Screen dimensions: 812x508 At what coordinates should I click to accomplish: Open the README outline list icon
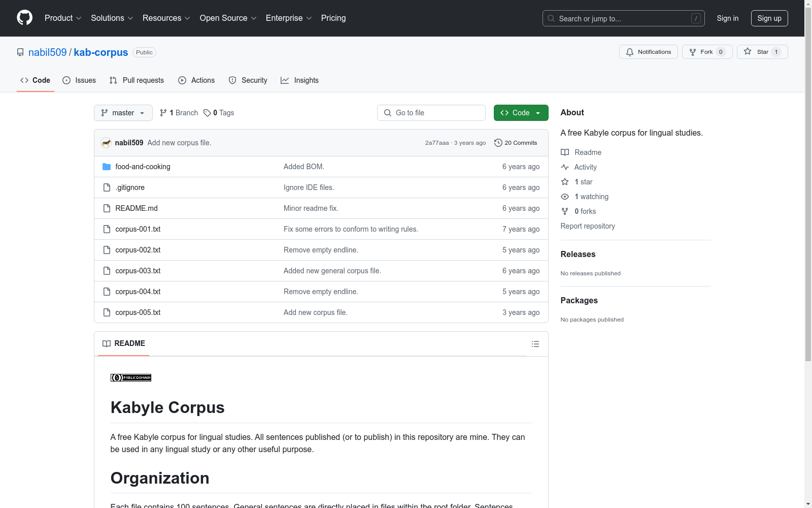(535, 344)
